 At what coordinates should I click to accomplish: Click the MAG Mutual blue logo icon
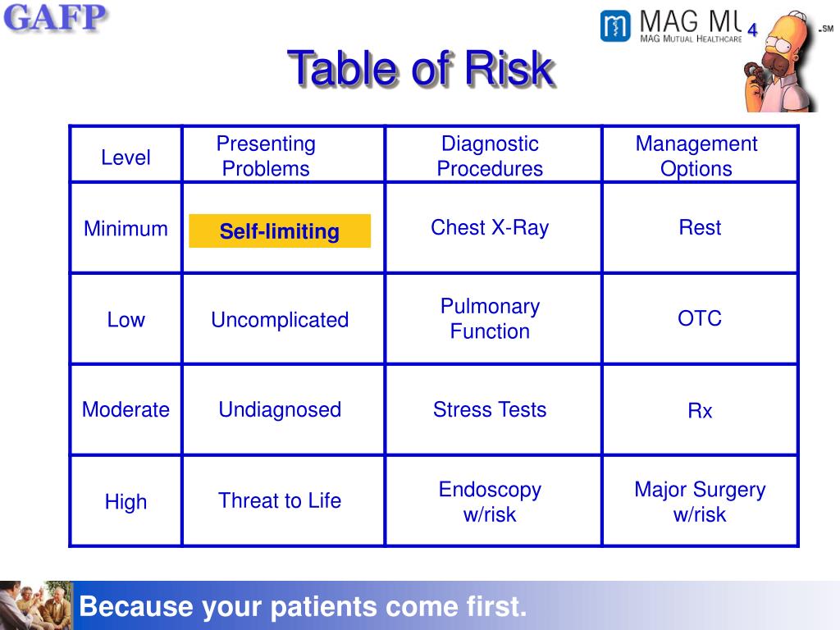tap(615, 26)
